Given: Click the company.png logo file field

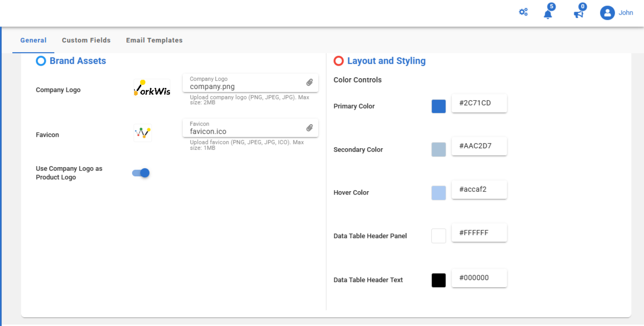Looking at the screenshot, I should click(246, 86).
